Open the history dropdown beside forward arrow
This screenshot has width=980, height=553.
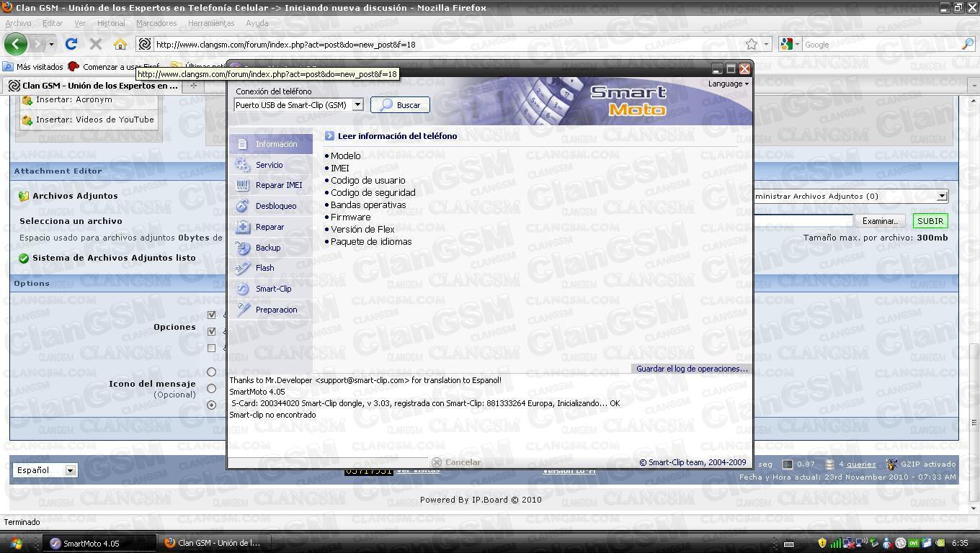click(51, 45)
